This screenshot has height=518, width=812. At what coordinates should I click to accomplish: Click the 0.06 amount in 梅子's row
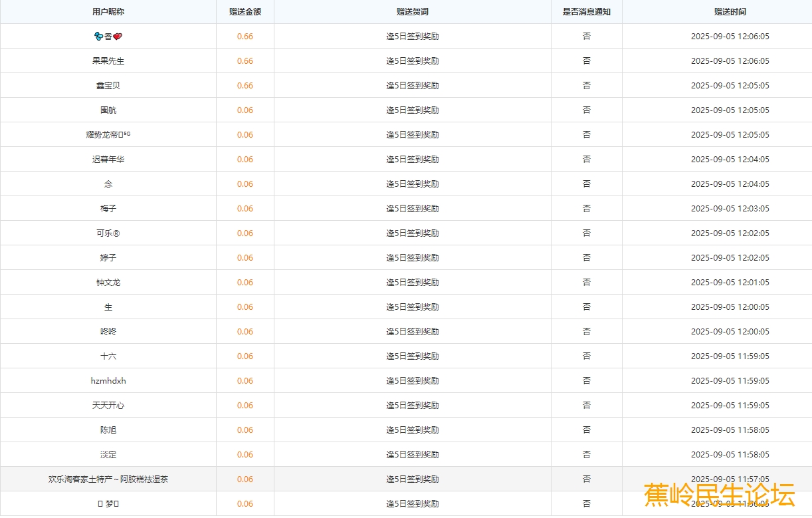point(245,209)
